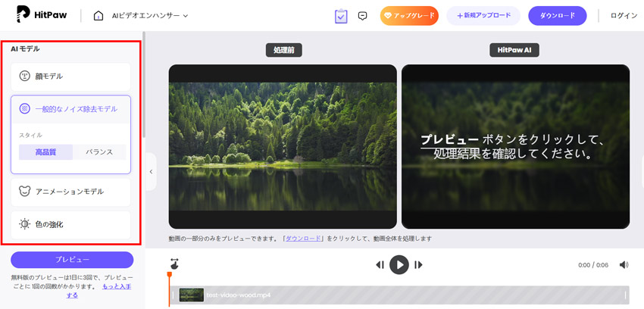This screenshot has width=644, height=309.
Task: Click the trim/loop icon above timeline
Action: pyautogui.click(x=174, y=264)
